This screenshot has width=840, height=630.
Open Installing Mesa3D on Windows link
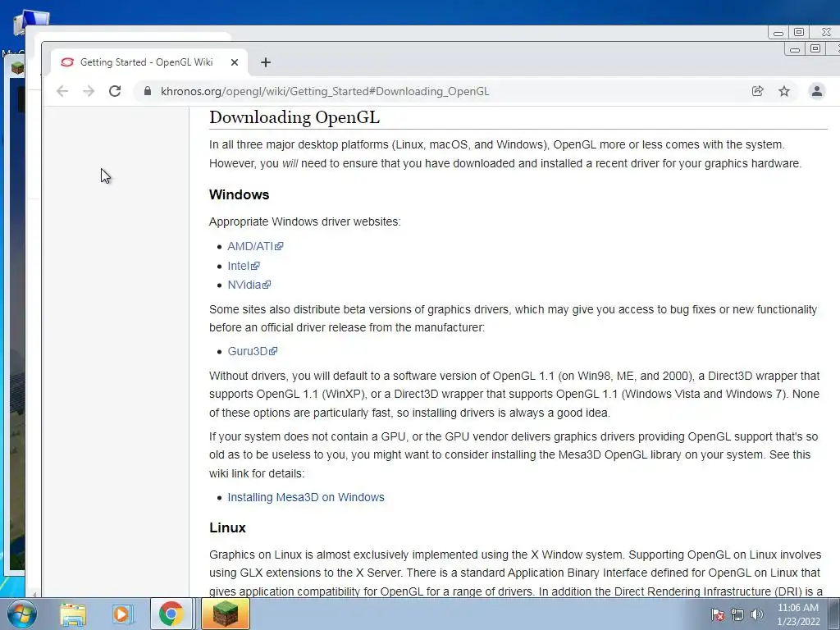pyautogui.click(x=306, y=497)
